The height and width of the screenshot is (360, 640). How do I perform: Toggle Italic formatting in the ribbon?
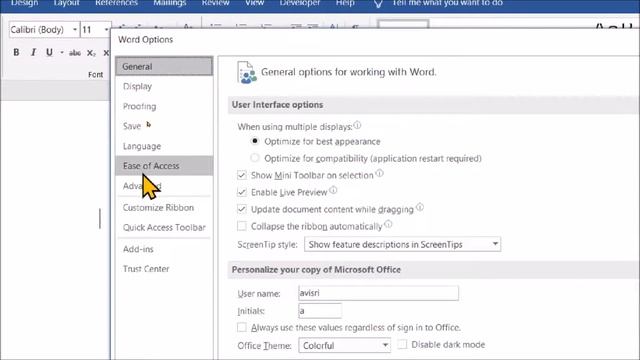click(33, 52)
